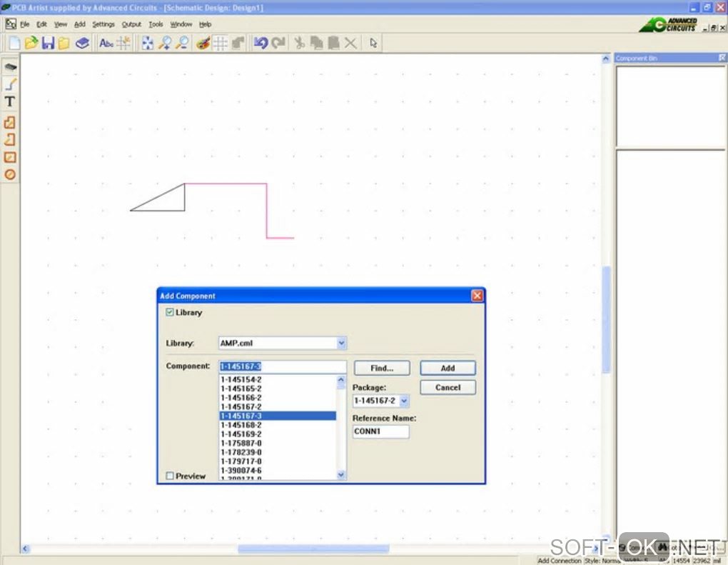Expand the Package dropdown
728x565 pixels.
pyautogui.click(x=405, y=401)
